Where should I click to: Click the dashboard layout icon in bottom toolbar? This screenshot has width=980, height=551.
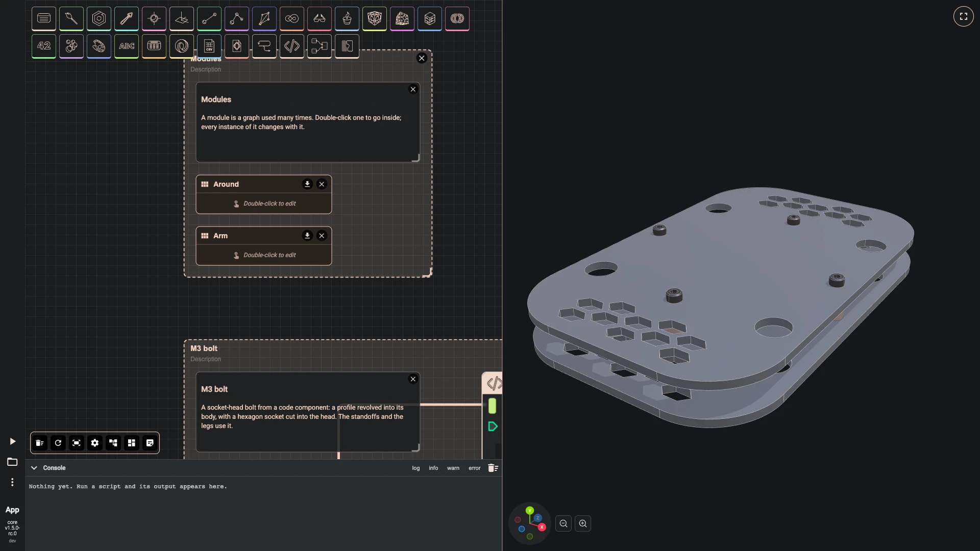click(132, 443)
